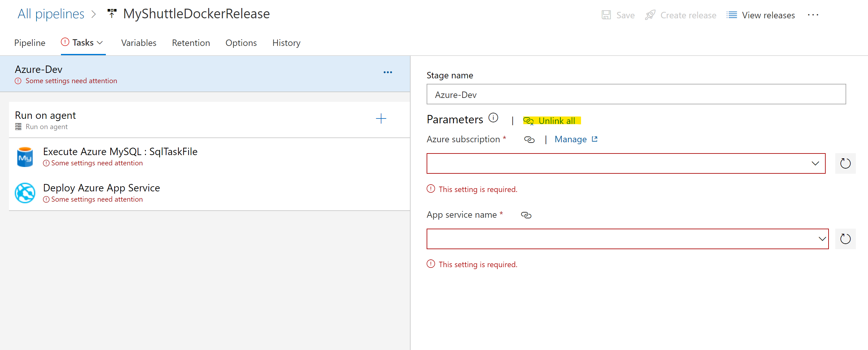The height and width of the screenshot is (350, 868).
Task: Open the Retention tab
Action: (191, 43)
